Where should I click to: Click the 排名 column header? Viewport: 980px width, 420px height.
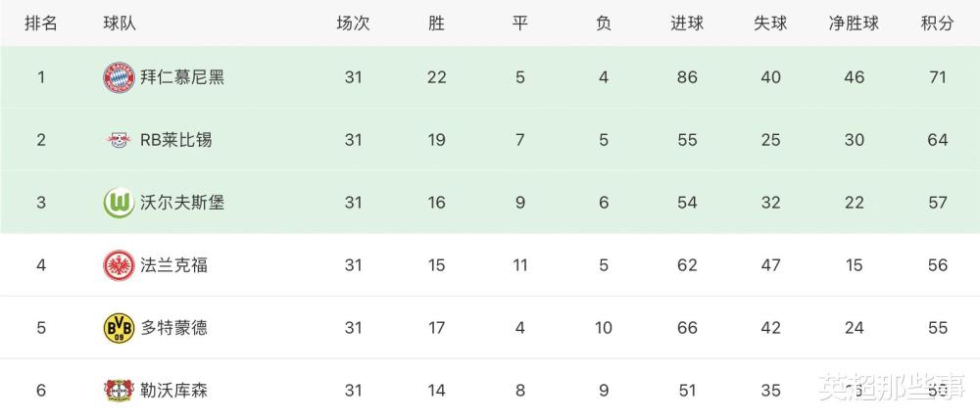click(41, 23)
